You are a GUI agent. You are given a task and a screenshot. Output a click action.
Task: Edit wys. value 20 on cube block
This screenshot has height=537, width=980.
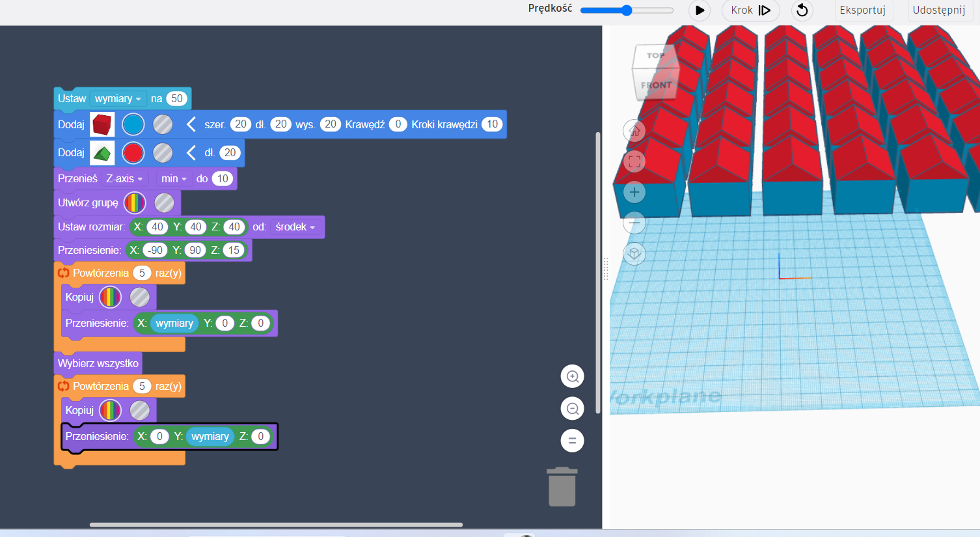tap(331, 124)
